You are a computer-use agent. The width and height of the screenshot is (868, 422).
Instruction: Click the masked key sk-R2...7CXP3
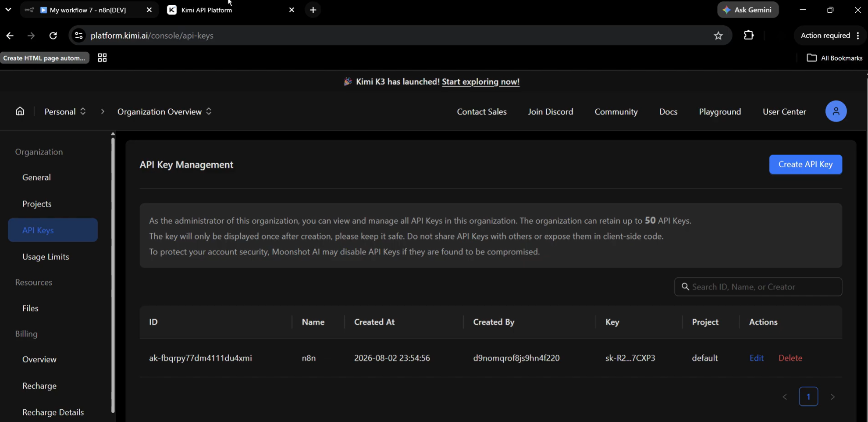[x=630, y=358]
